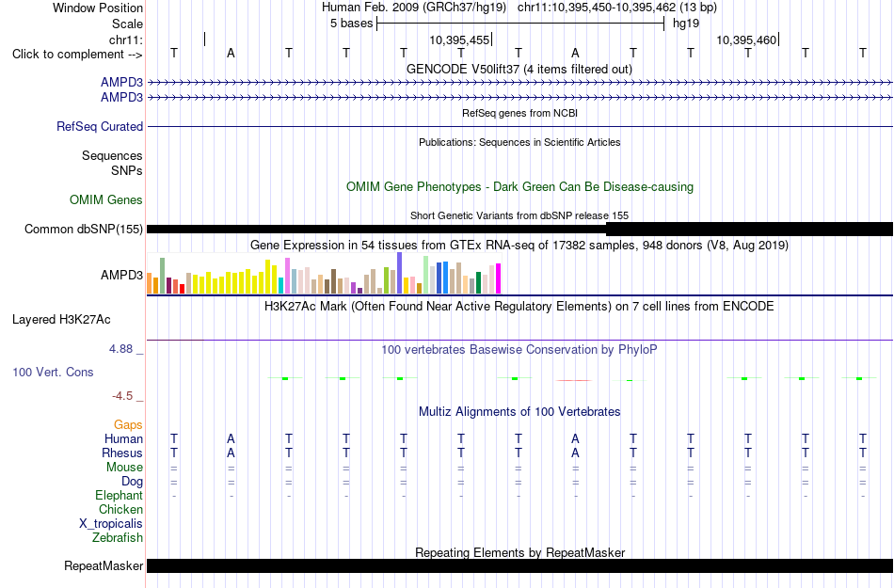Screen dimensions: 894x588
Task: Click the 'Click to complement -->' label
Action: 77,55
